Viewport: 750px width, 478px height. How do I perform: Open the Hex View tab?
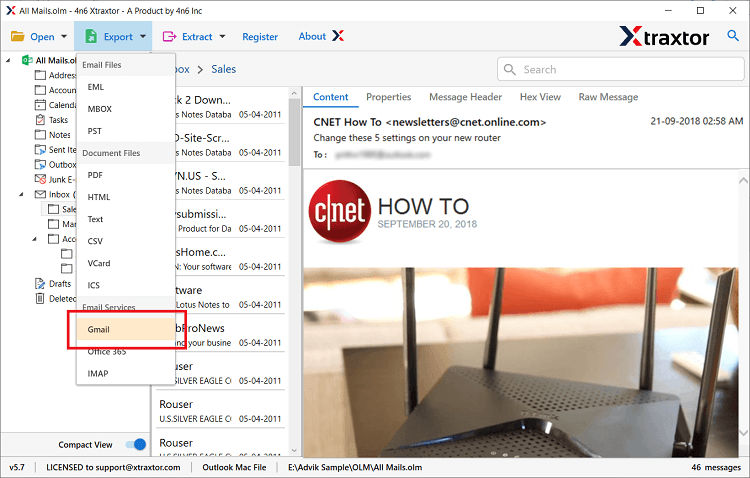(x=540, y=97)
